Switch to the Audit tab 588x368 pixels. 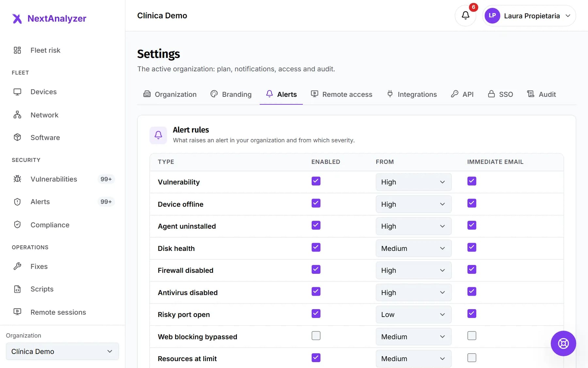click(541, 94)
